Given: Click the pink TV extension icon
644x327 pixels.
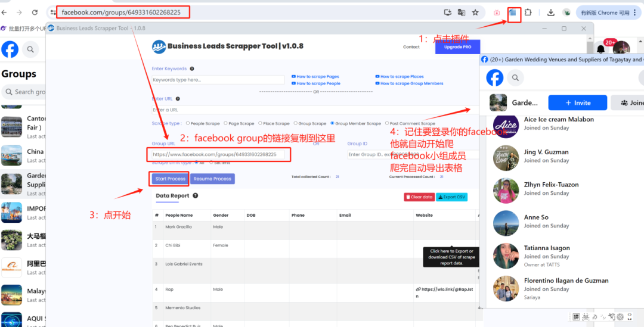Looking at the screenshot, I should [x=497, y=13].
